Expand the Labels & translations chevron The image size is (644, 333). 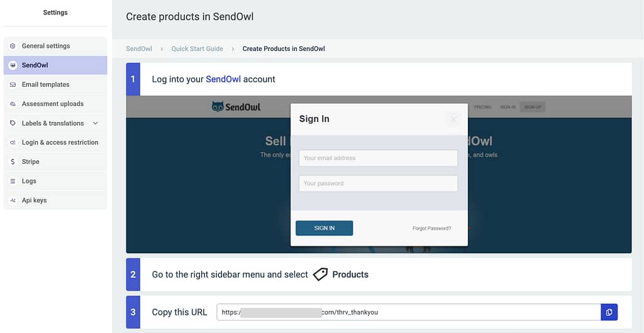click(x=96, y=123)
